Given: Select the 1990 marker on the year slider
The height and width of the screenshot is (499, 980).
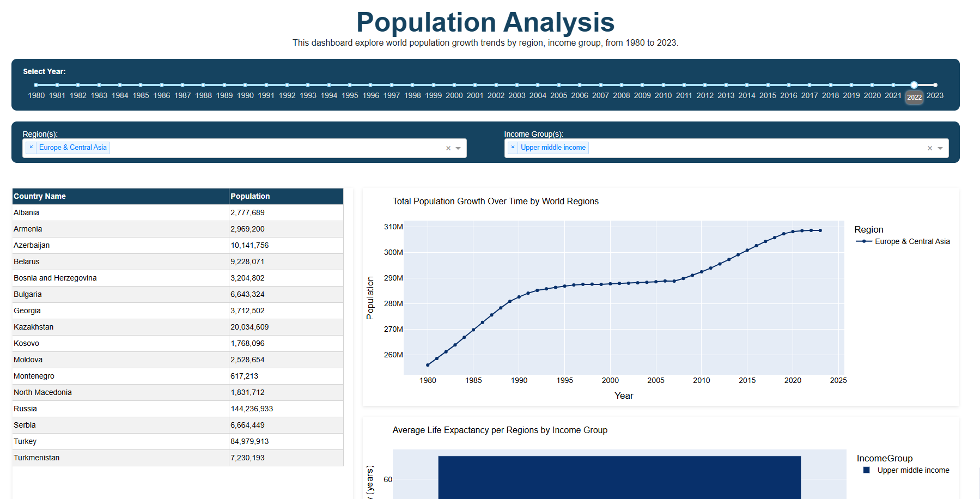Looking at the screenshot, I should pyautogui.click(x=245, y=85).
